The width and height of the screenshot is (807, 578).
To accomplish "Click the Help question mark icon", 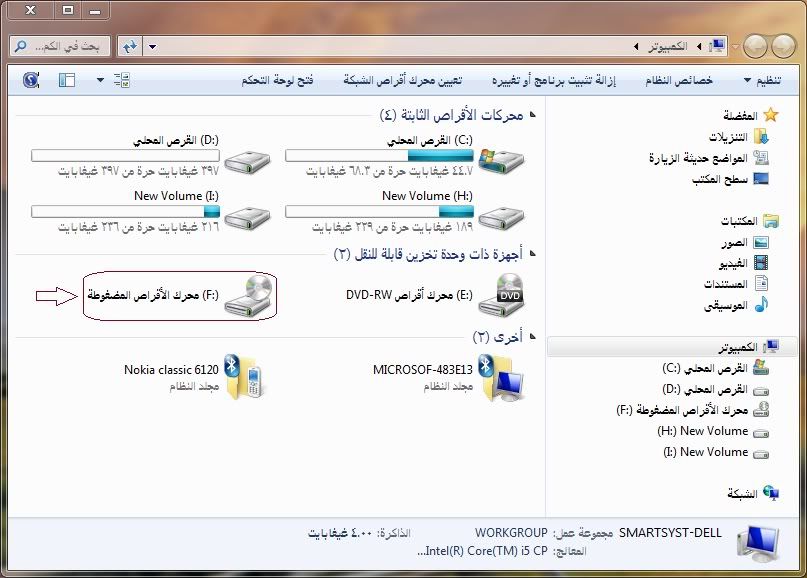I will pyautogui.click(x=30, y=79).
